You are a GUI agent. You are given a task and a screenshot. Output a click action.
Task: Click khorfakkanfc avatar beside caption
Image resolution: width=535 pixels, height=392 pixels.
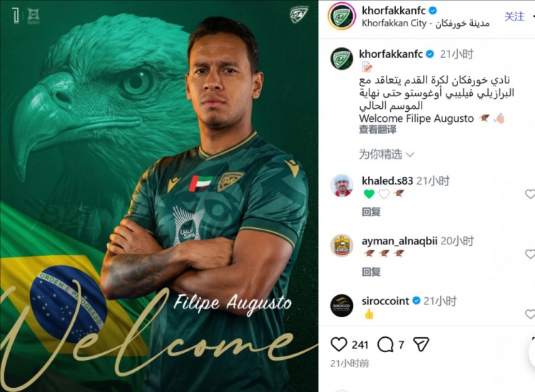tap(342, 58)
